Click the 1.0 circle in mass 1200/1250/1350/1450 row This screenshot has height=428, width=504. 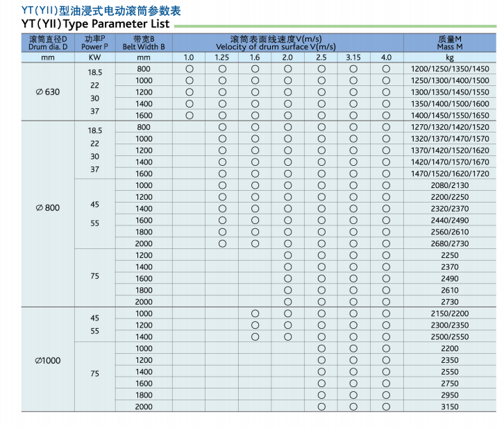[x=189, y=69]
